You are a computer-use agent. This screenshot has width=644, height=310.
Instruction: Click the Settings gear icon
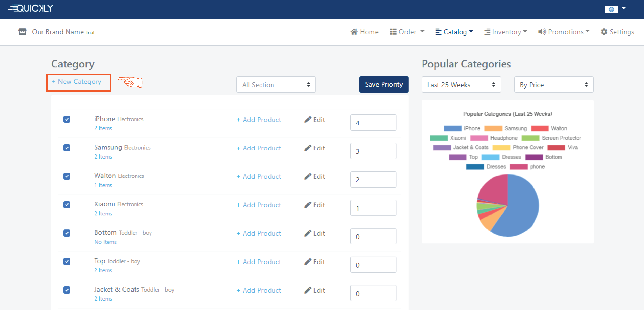click(x=604, y=32)
